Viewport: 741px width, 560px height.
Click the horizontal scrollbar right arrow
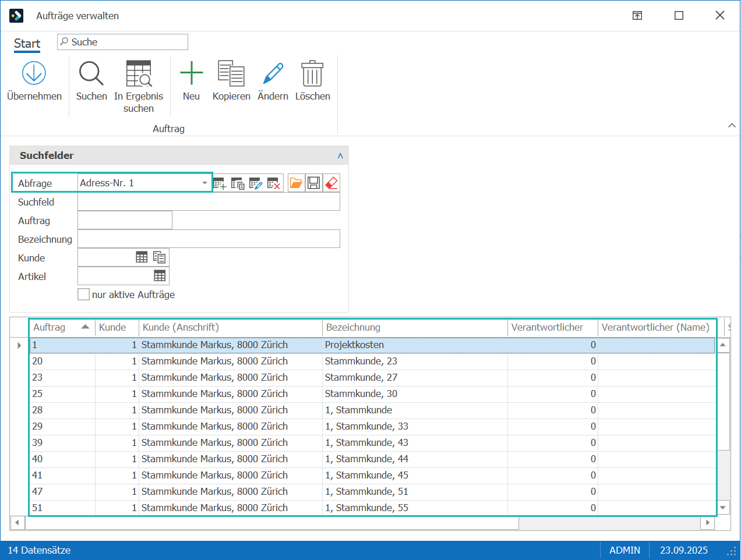pos(708,523)
